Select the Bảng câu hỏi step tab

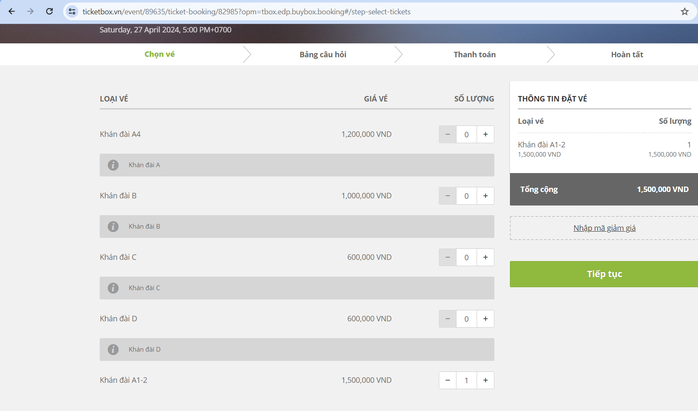tap(323, 54)
